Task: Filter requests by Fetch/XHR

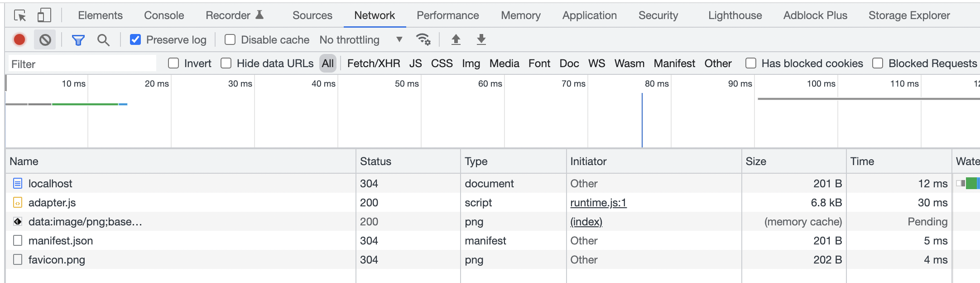Action: coord(374,63)
